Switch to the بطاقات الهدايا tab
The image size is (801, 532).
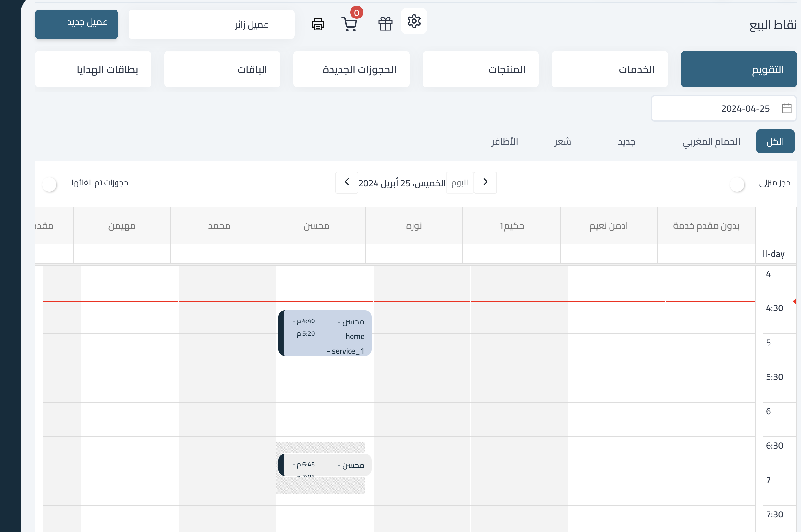(x=93, y=69)
